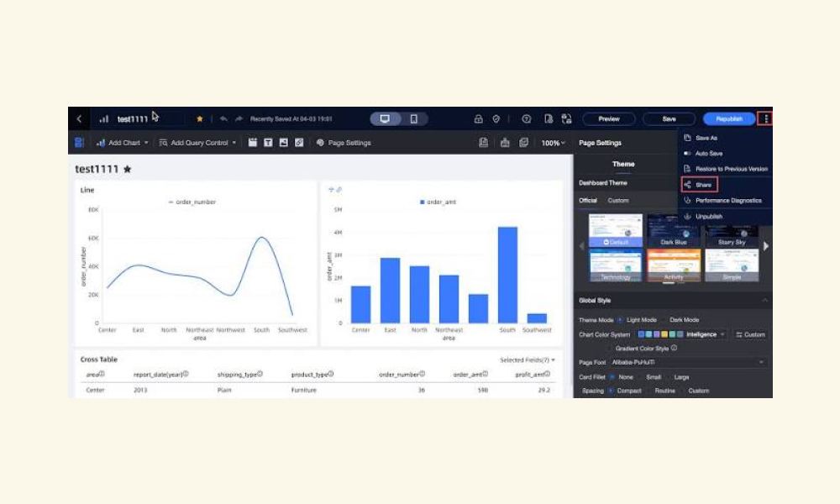Screen dimensions: 840x504
Task: Click the Save button
Action: (669, 119)
